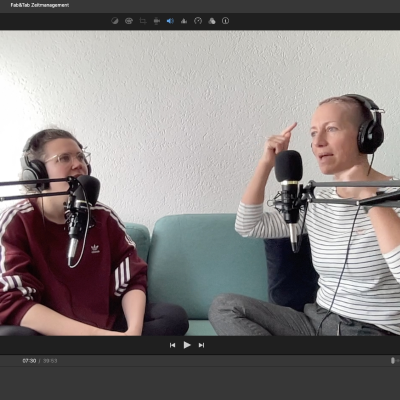Open Noise Reduction and Equalizer tool
Image resolution: width=400 pixels, height=400 pixels.
tap(184, 21)
